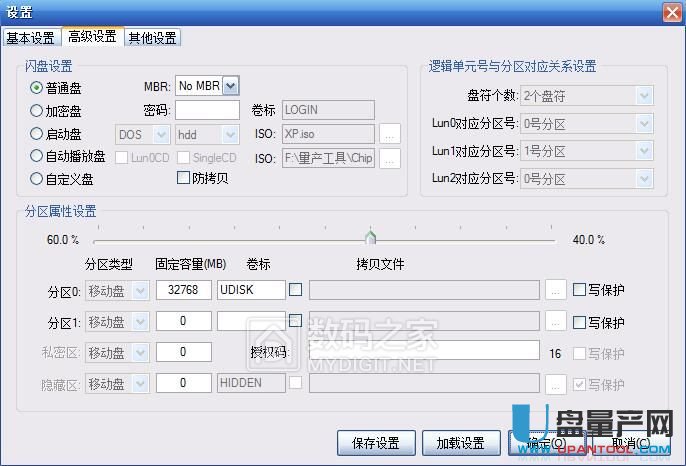Click the 加载设置 button
The height and width of the screenshot is (466, 686).
(x=461, y=443)
